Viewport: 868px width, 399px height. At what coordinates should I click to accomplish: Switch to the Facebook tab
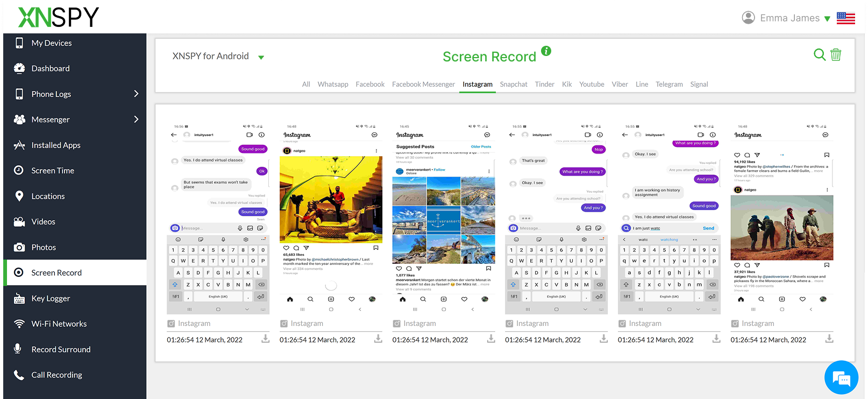[370, 85]
